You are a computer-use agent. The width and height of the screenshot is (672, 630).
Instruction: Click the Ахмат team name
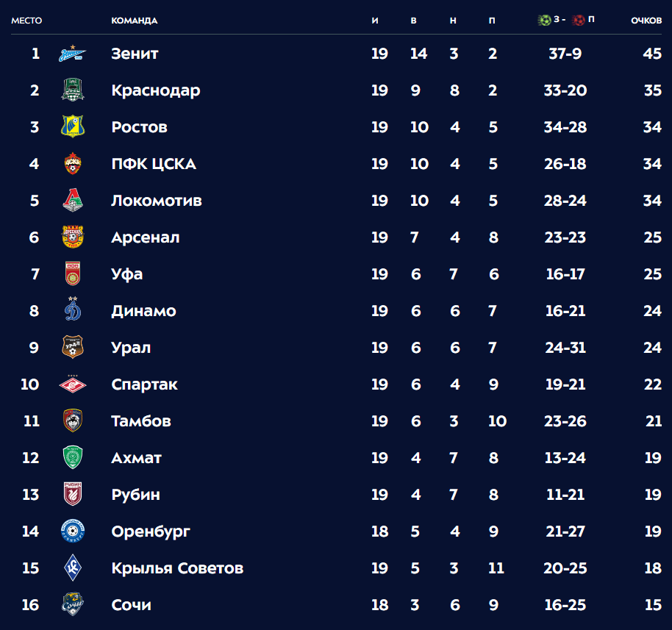(136, 458)
